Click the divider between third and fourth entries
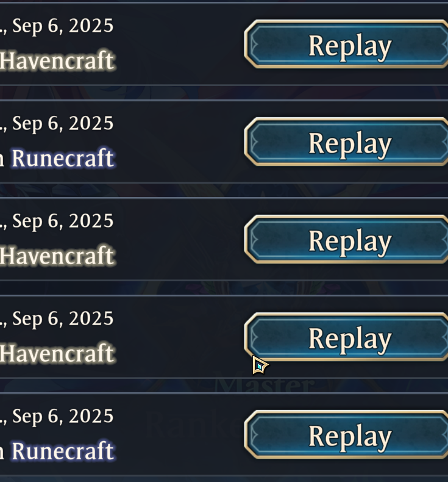 [x=224, y=288]
